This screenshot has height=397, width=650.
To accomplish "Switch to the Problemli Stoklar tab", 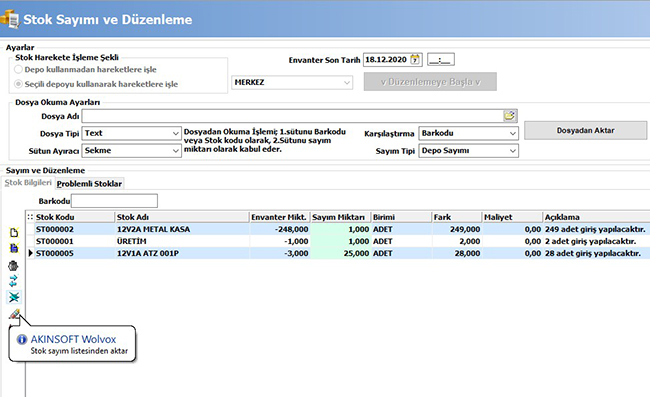I will pos(89,184).
